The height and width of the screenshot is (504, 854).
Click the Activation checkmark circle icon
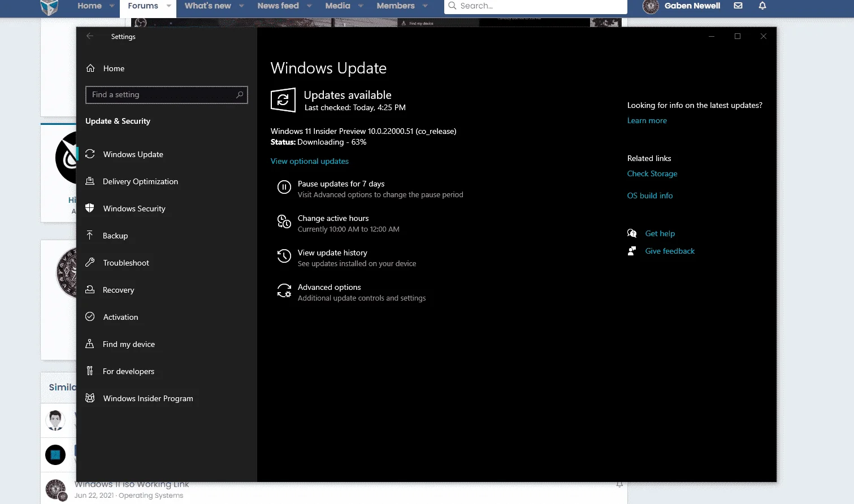pos(90,316)
